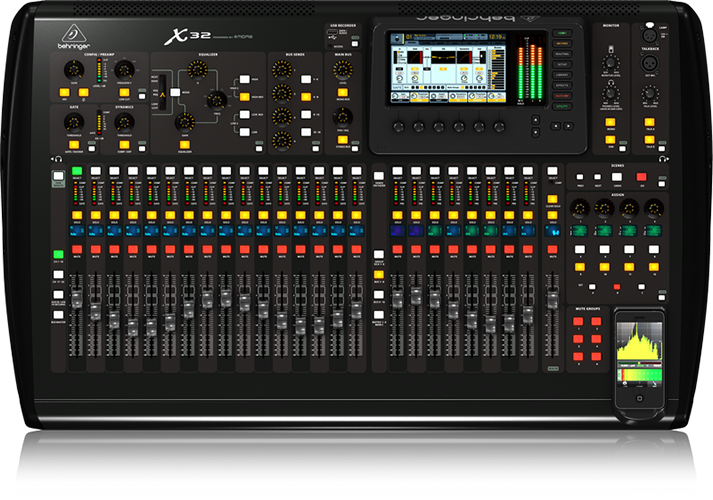Screen dimensions: 713x500
Task: Open the Mute Grp page button
Action: 562,96
